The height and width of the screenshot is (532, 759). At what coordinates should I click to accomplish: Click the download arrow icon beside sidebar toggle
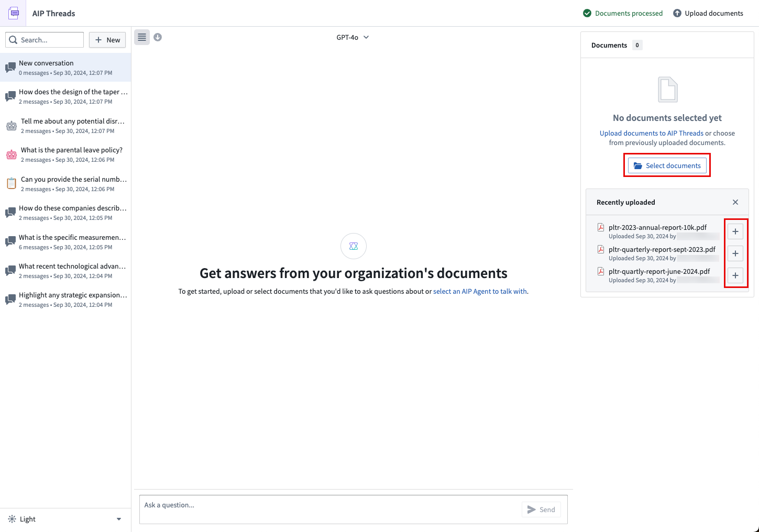point(158,37)
